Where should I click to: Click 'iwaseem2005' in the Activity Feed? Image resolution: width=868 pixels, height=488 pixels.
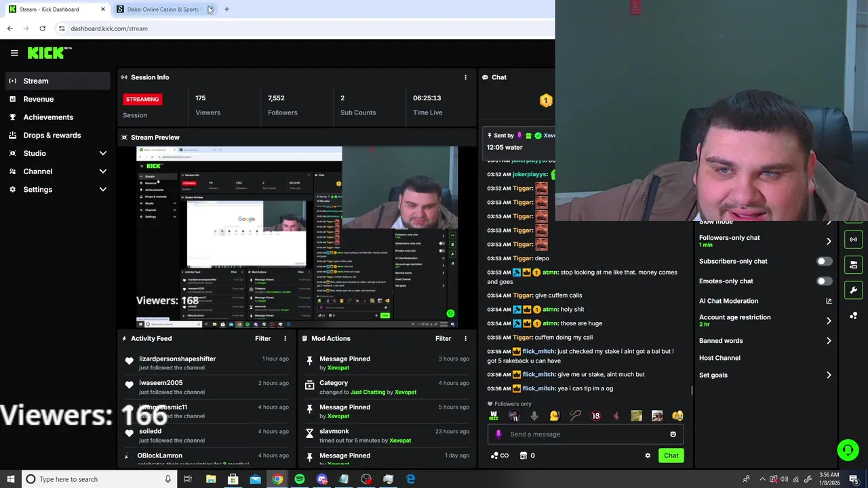(161, 383)
